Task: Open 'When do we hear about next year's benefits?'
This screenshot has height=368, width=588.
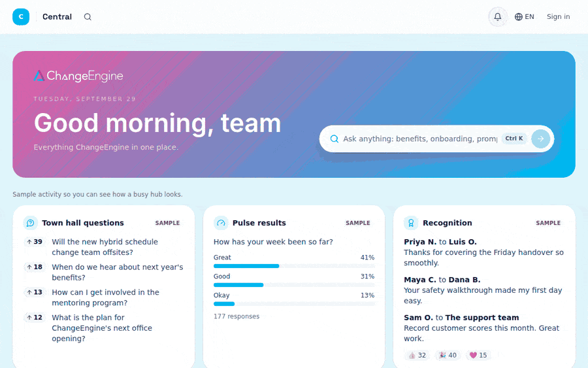Action: click(118, 272)
